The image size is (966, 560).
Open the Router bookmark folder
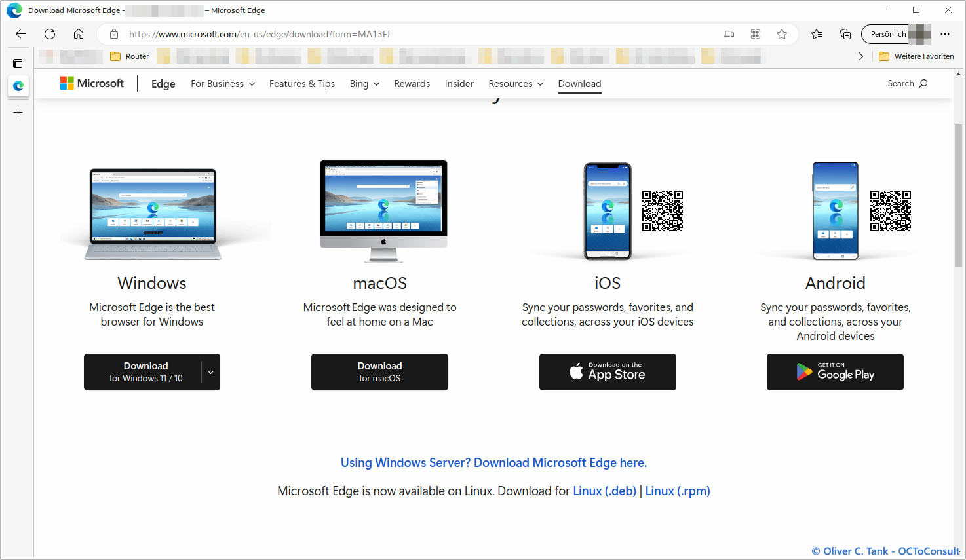click(x=130, y=56)
